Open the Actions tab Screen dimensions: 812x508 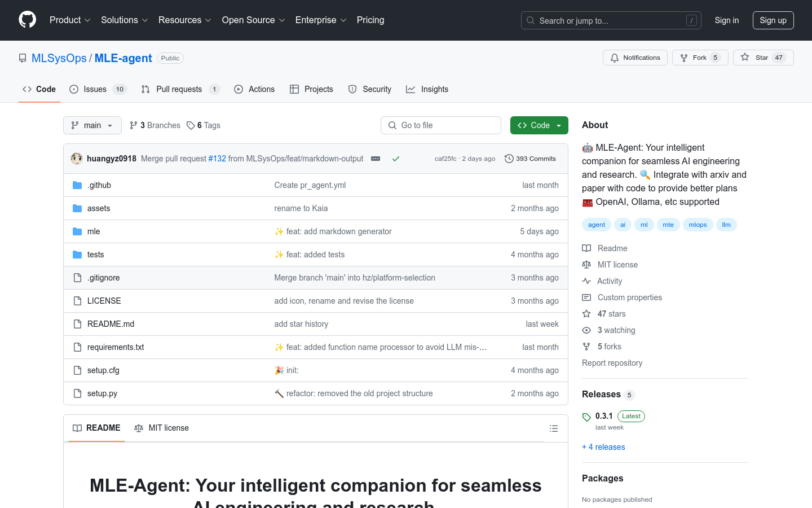pos(254,89)
